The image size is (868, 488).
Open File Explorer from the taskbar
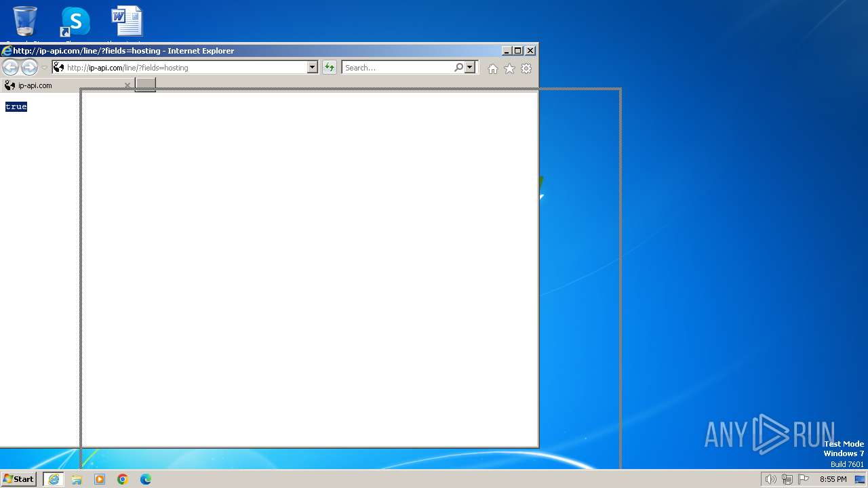77,479
